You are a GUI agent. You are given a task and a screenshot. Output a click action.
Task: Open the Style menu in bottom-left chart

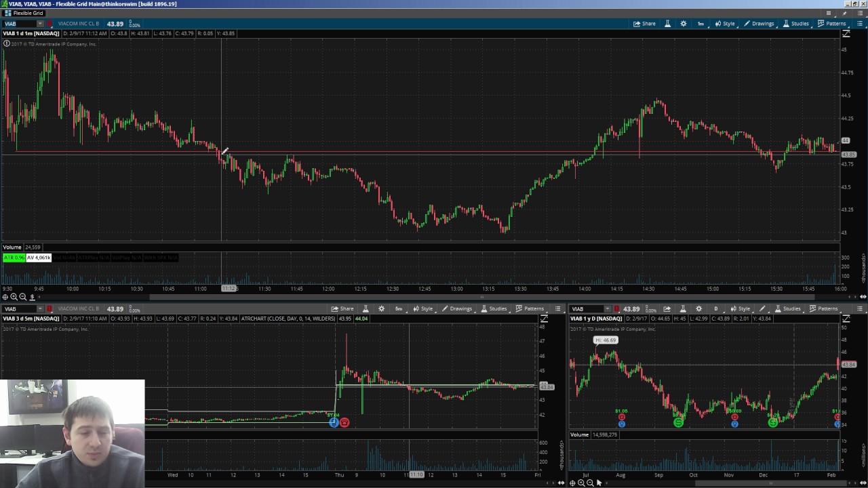422,308
